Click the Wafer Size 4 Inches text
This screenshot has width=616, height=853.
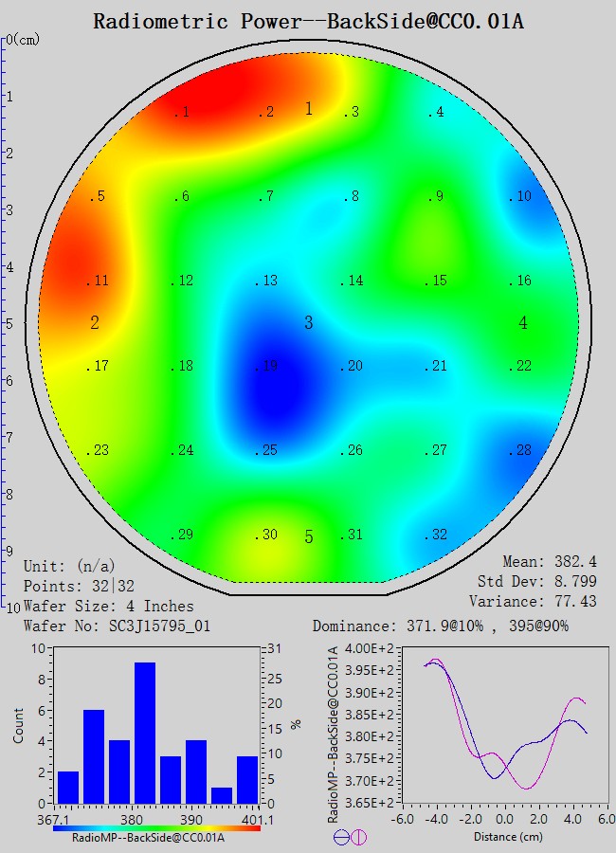coord(108,606)
